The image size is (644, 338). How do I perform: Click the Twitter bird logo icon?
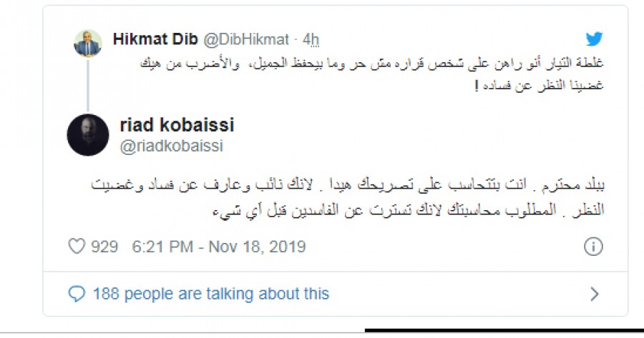pos(594,39)
